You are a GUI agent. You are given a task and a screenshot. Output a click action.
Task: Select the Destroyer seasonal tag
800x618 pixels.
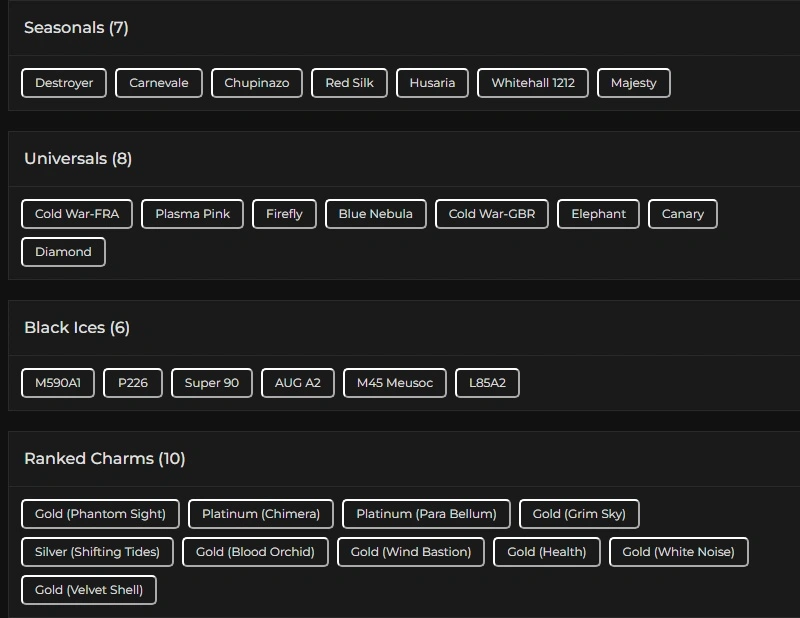64,83
